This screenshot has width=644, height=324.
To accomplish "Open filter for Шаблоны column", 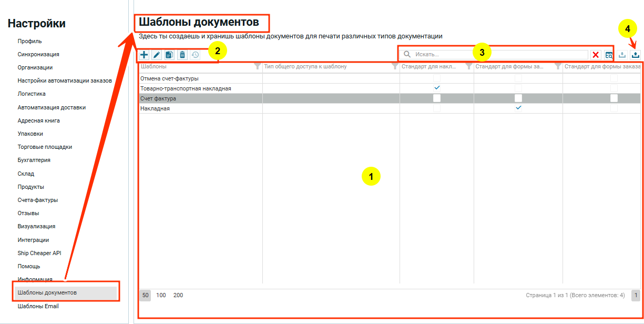I will point(257,67).
